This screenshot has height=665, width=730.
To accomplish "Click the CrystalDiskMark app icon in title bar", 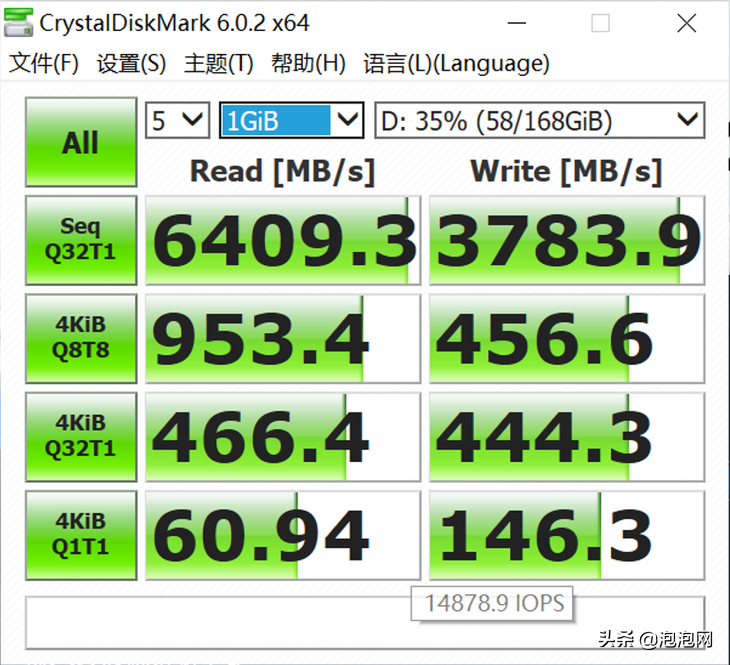I will point(18,22).
